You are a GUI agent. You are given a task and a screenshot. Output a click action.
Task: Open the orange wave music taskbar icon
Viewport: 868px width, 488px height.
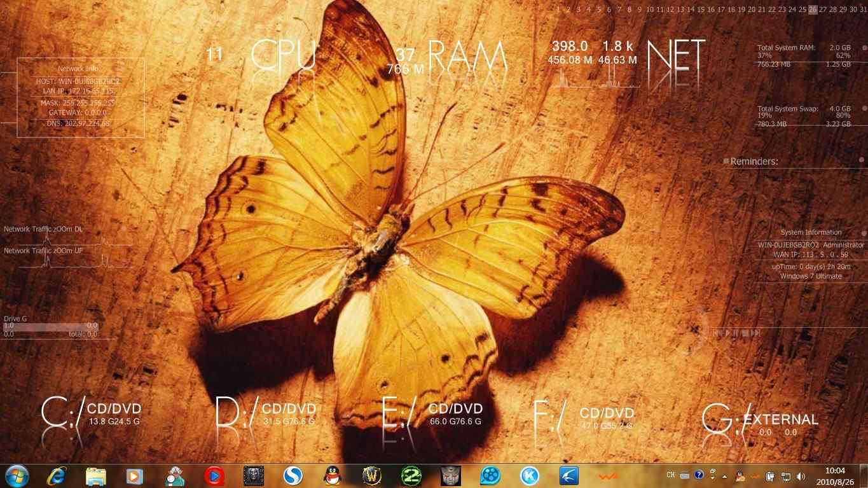coord(609,476)
